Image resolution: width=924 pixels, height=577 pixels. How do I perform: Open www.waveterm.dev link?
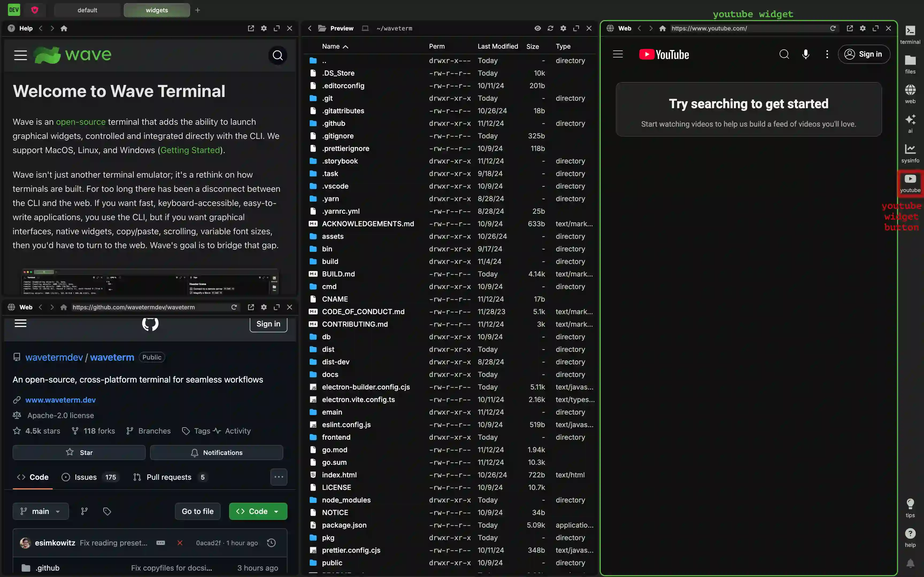click(x=60, y=400)
